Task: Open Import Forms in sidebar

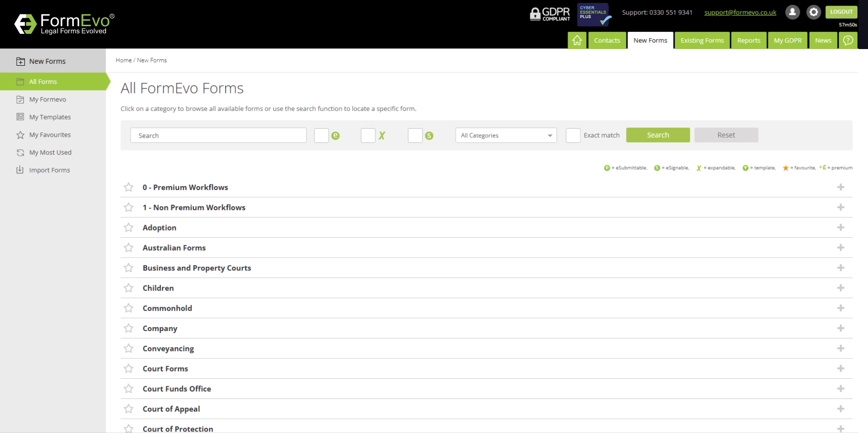Action: [49, 170]
